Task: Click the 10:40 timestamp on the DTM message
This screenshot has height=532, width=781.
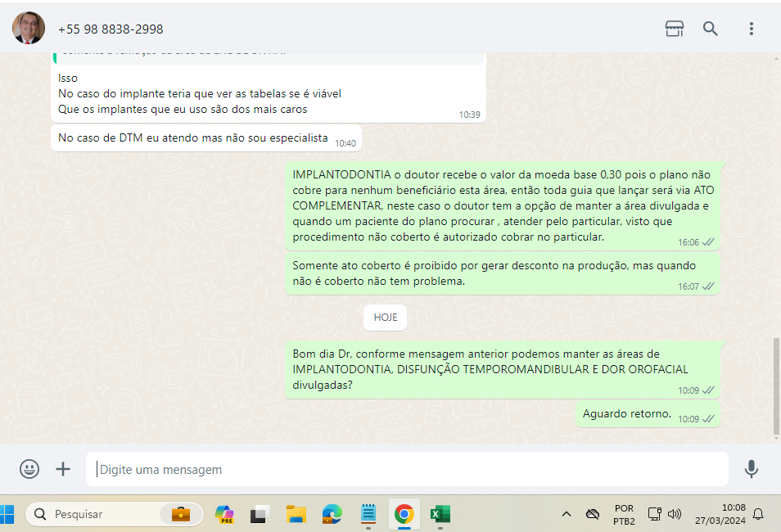Action: [345, 143]
